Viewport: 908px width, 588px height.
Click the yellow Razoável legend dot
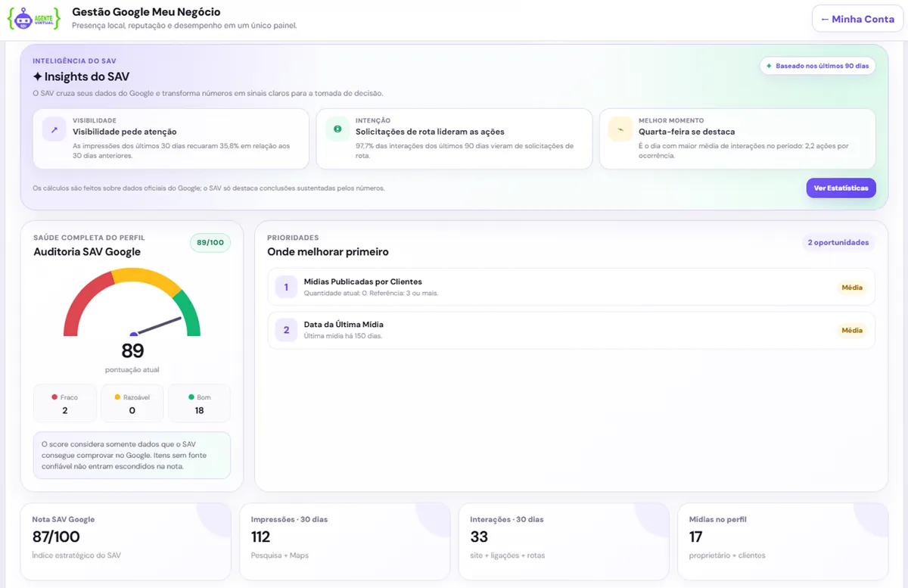117,397
